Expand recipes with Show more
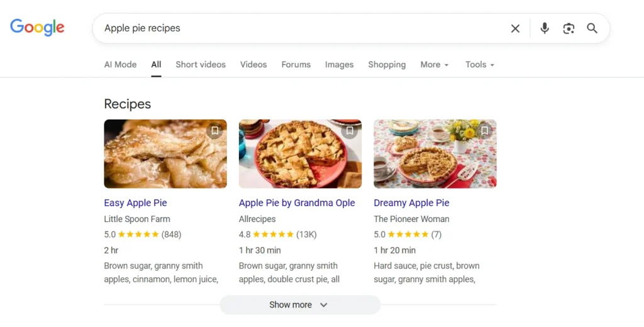Viewport: 644px width, 327px height. [299, 305]
